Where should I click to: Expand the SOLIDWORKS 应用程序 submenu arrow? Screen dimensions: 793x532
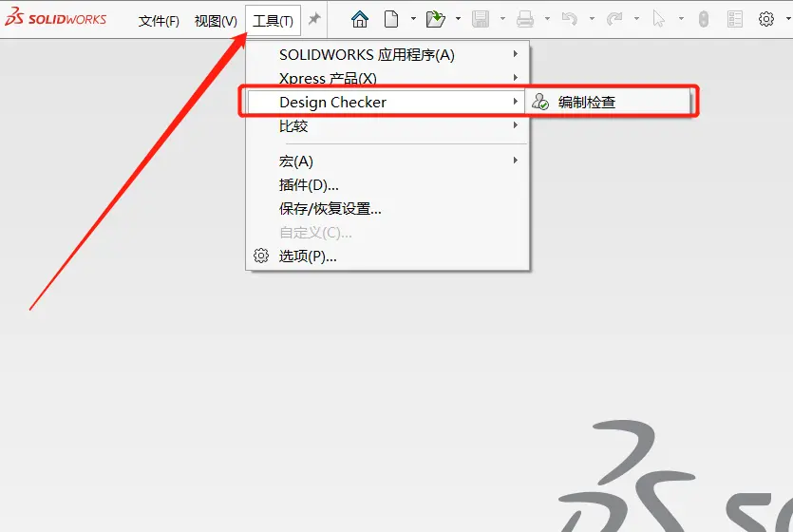point(516,53)
